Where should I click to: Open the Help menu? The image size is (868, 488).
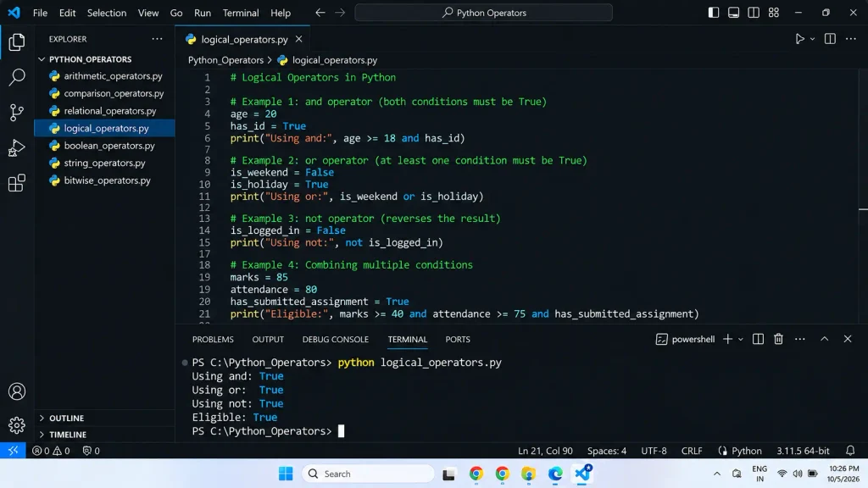(280, 13)
